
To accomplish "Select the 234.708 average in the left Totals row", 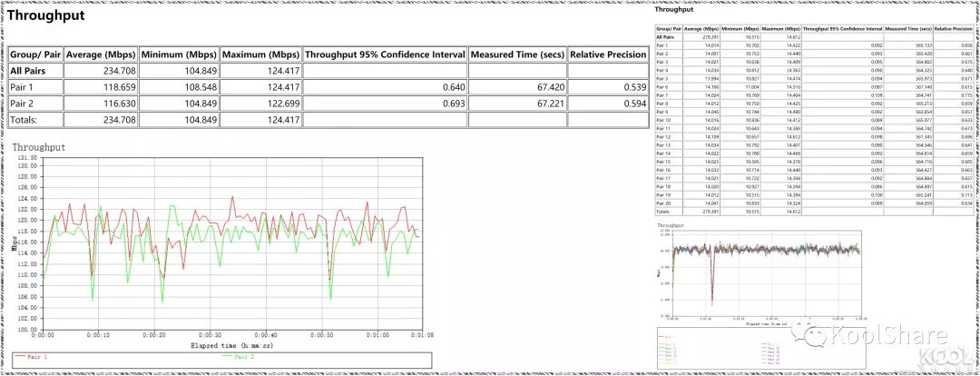I will point(120,120).
